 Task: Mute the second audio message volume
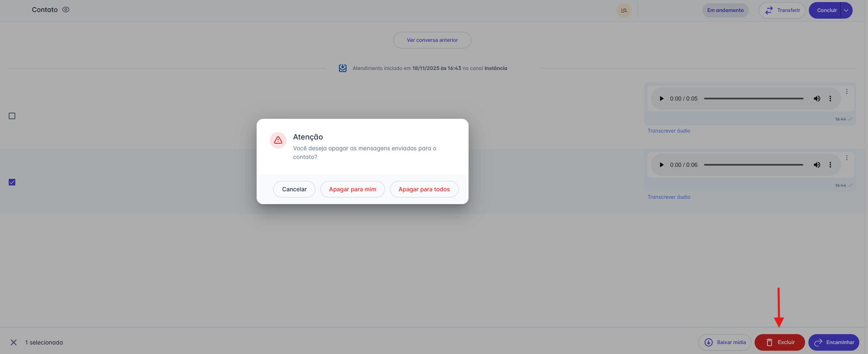click(x=817, y=165)
